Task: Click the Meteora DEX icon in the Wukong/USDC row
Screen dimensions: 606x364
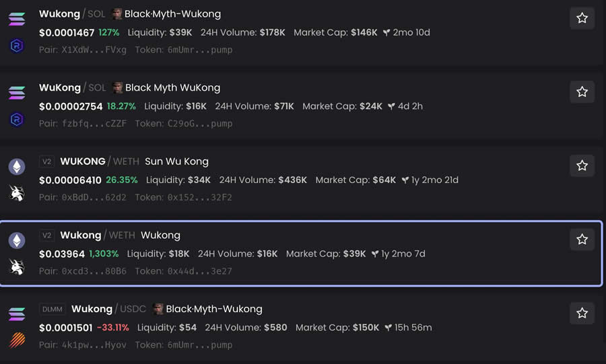Action: click(17, 340)
